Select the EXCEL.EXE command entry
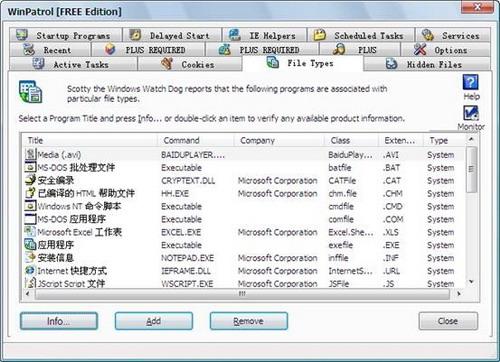Viewport: 500px width, 362px height. [181, 232]
